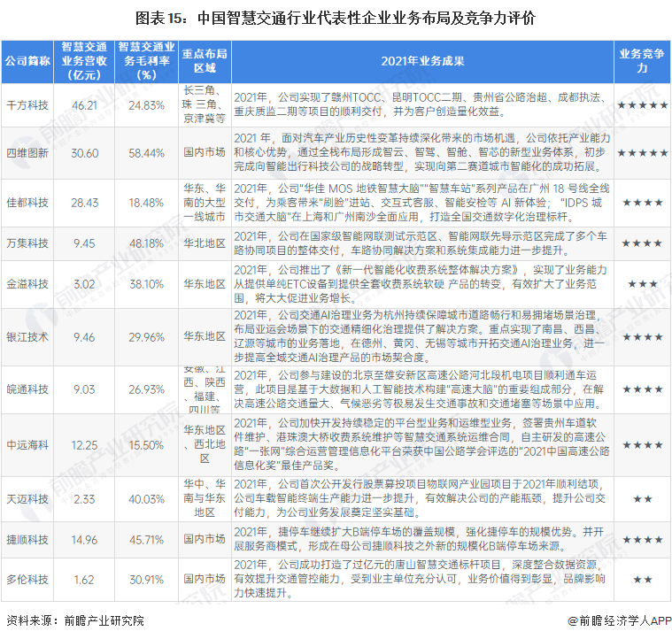Click the star rating for 捷顺科技
The width and height of the screenshot is (672, 639).
(x=642, y=539)
